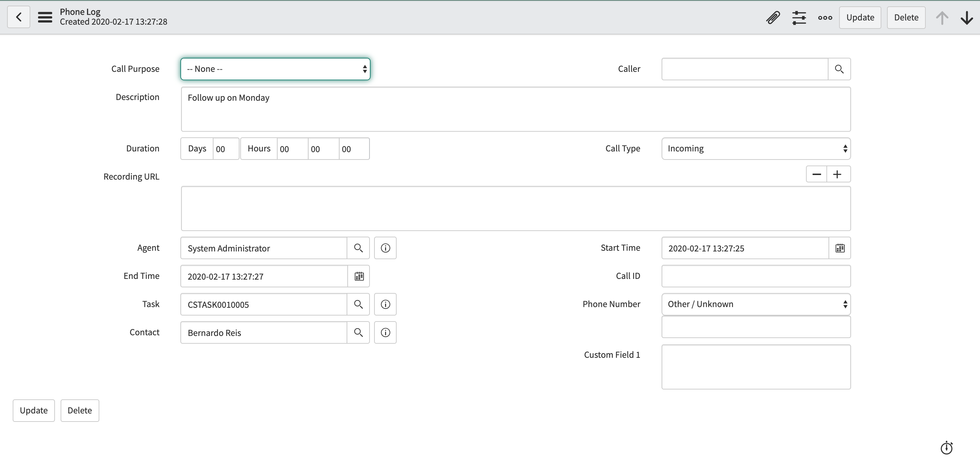Viewport: 980px width, 474px height.
Task: Open the Task reference lookup magnifier
Action: tap(358, 304)
